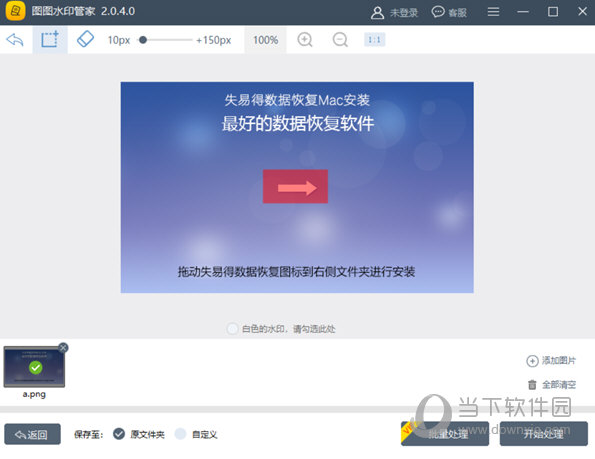Click the a.png file name label

[34, 394]
